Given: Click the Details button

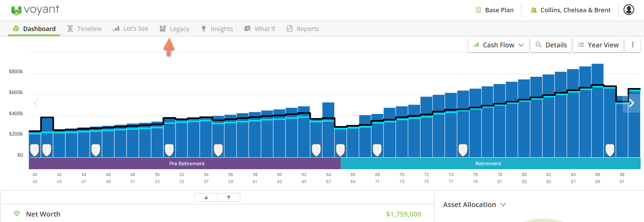Looking at the screenshot, I should tap(551, 45).
